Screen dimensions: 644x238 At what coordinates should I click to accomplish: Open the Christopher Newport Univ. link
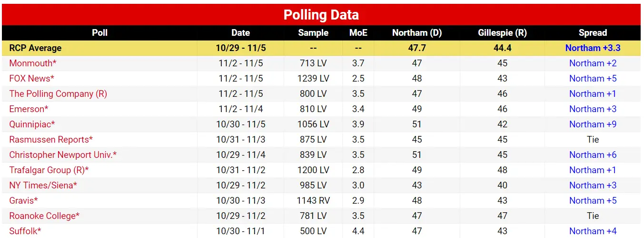point(63,155)
